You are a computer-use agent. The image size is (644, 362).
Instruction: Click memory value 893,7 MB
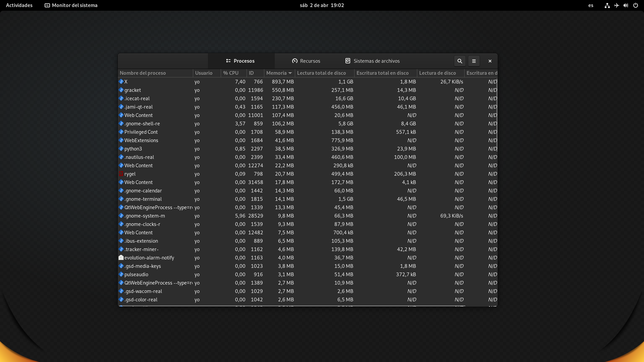pos(283,82)
